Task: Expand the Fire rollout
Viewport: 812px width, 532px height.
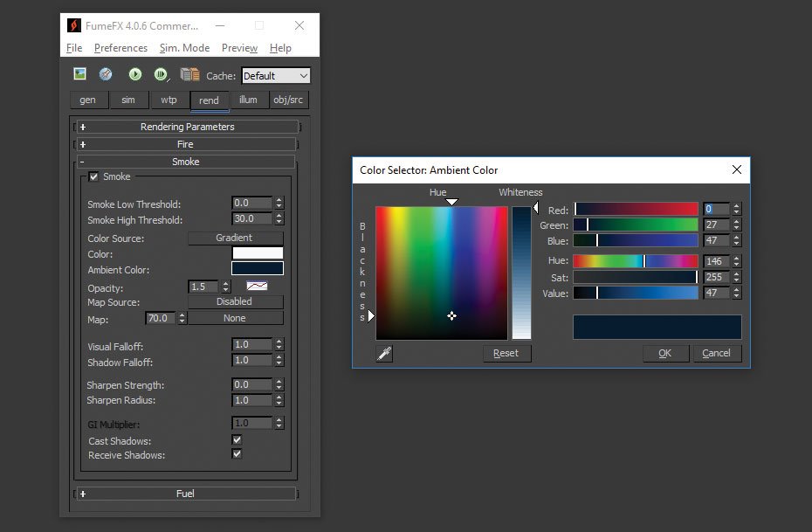Action: click(186, 144)
